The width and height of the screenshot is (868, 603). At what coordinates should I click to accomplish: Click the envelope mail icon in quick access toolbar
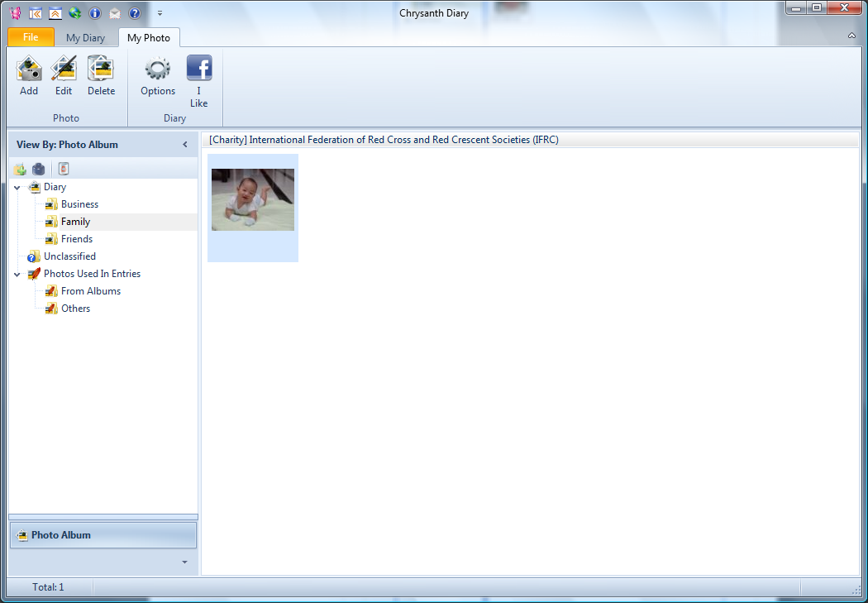coord(115,13)
